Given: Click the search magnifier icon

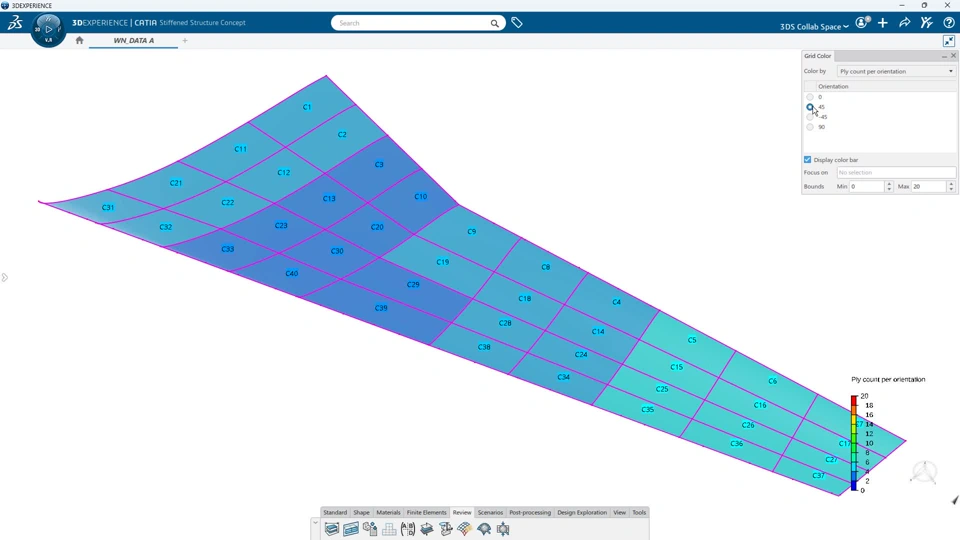Looking at the screenshot, I should point(494,23).
